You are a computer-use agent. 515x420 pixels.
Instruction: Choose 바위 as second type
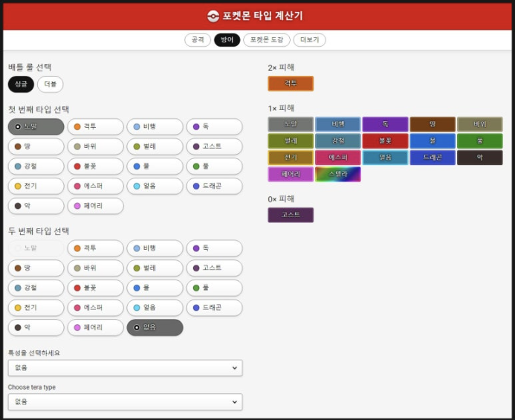tap(96, 268)
